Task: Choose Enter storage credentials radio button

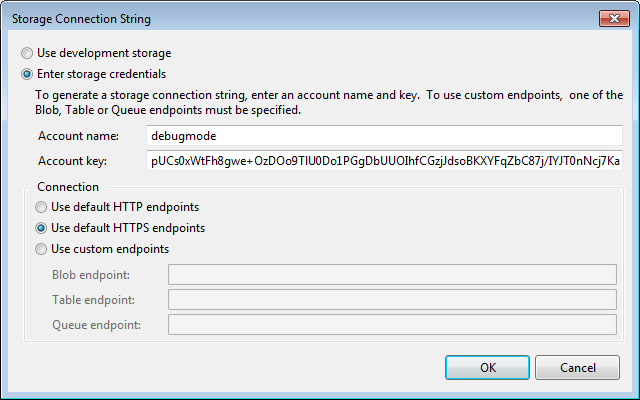Action: (28, 73)
